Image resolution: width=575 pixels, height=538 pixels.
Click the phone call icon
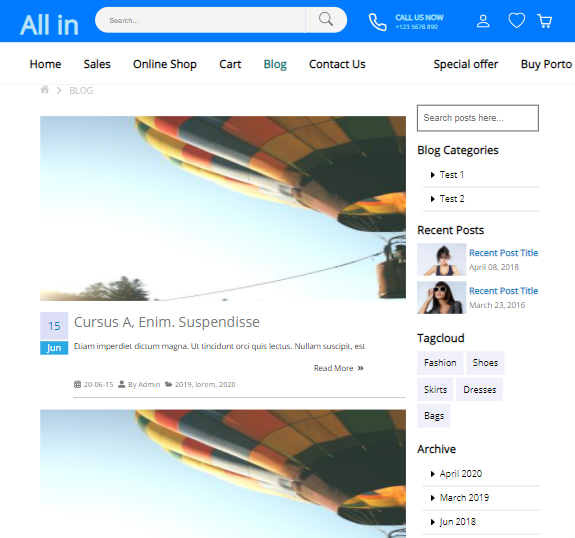pos(377,22)
